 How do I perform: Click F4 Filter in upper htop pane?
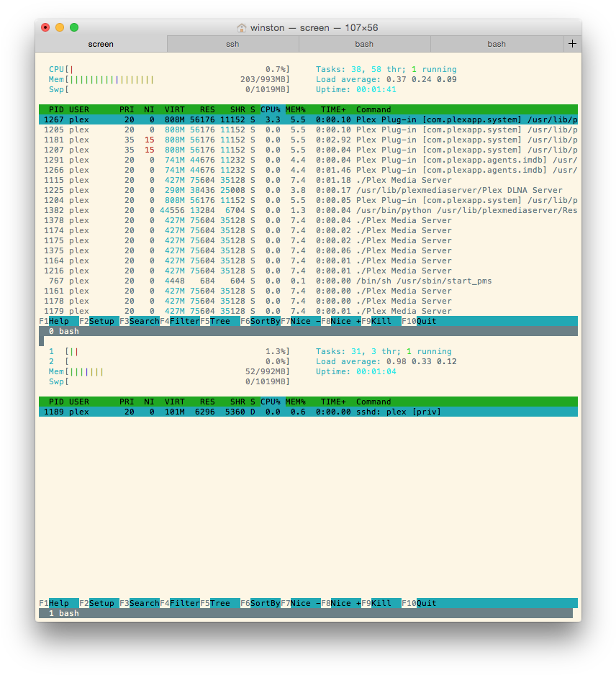[180, 321]
